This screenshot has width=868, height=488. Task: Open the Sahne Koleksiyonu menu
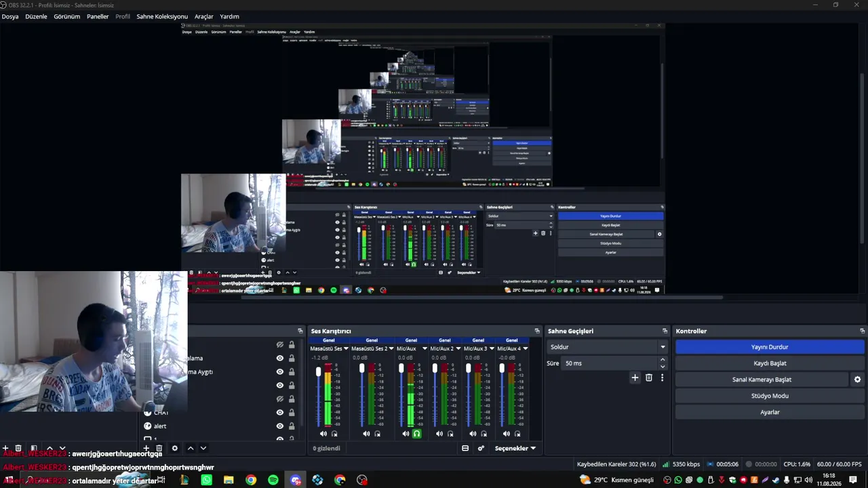[162, 16]
